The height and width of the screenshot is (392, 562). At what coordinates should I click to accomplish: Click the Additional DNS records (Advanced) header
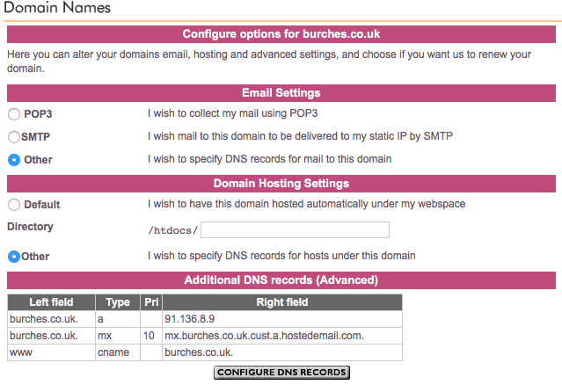click(x=281, y=280)
